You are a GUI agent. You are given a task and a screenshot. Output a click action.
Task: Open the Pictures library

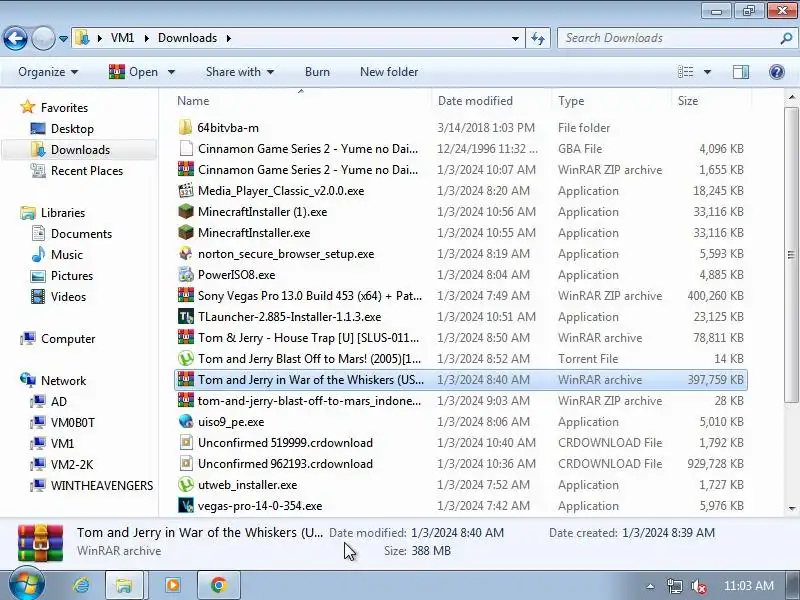pos(72,276)
